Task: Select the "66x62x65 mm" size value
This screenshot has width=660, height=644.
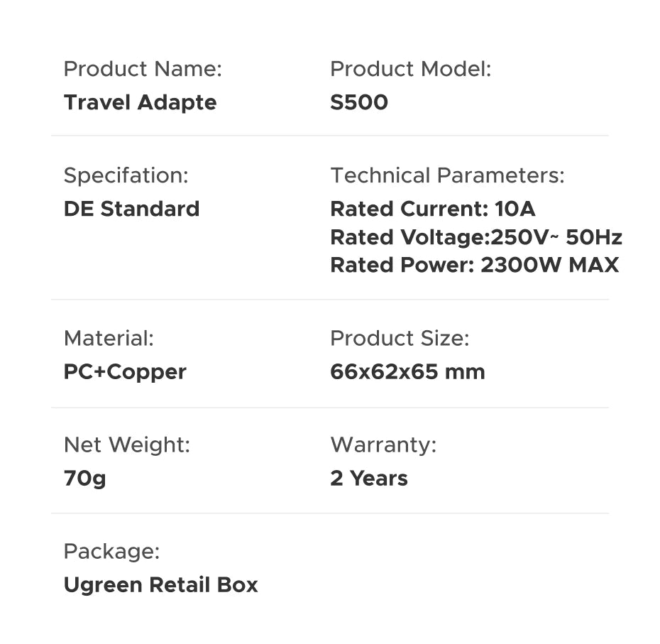Action: click(x=407, y=372)
